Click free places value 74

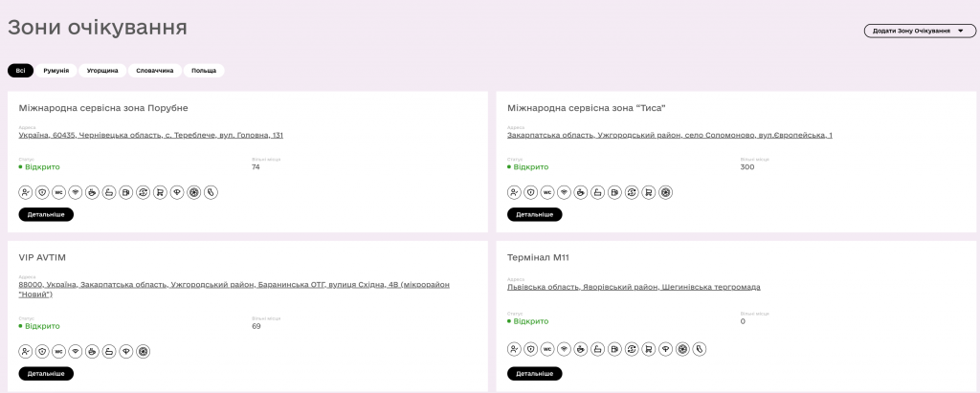256,166
